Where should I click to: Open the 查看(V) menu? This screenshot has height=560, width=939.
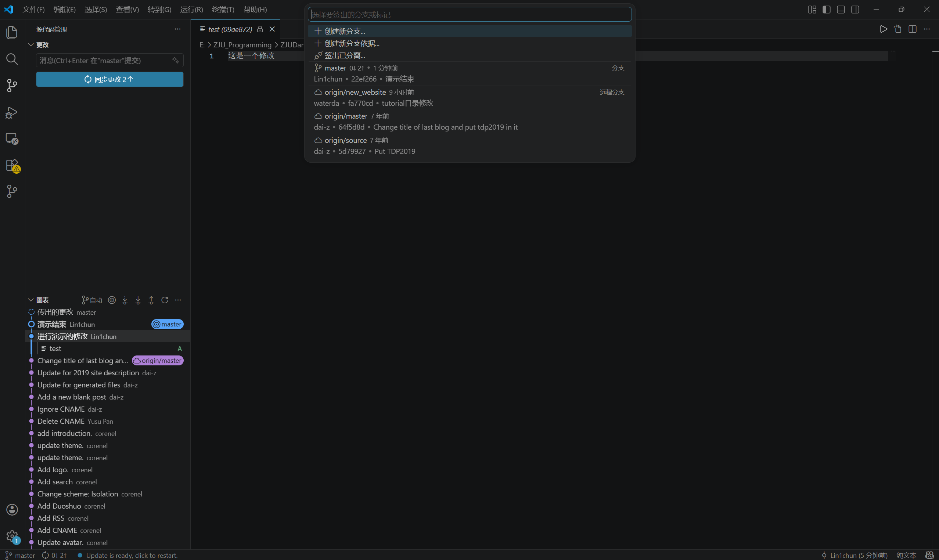(127, 10)
